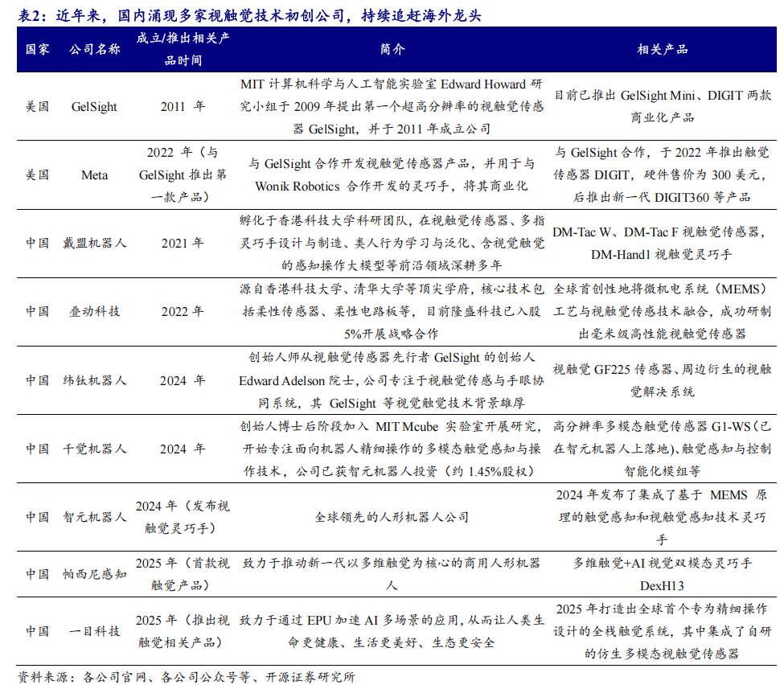Select the 叠动科技 company cell
The width and height of the screenshot is (784, 685).
pyautogui.click(x=94, y=311)
